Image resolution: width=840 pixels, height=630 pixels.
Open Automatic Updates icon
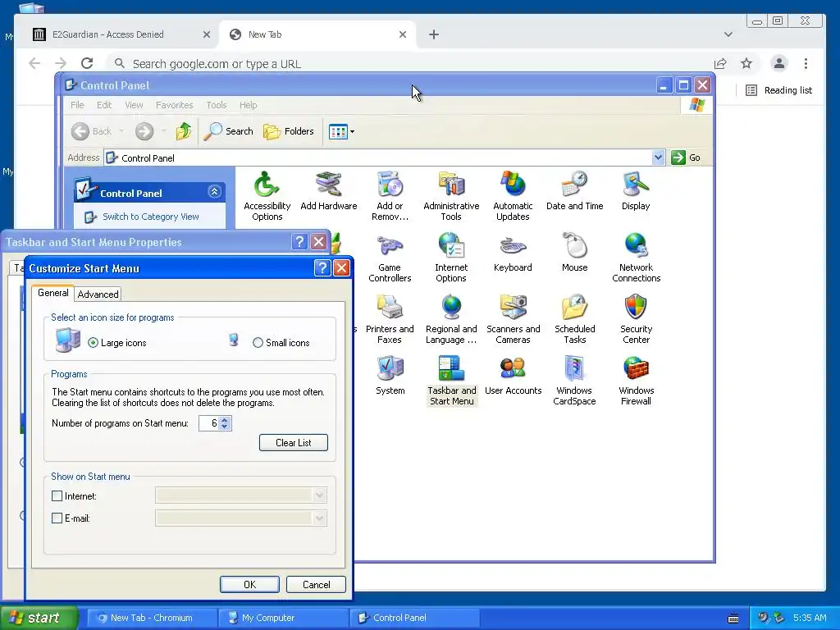513,196
